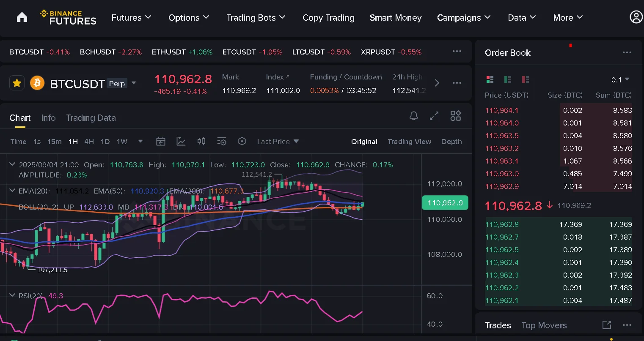
Task: Open the go-to-date calendar icon
Action: coord(161,142)
